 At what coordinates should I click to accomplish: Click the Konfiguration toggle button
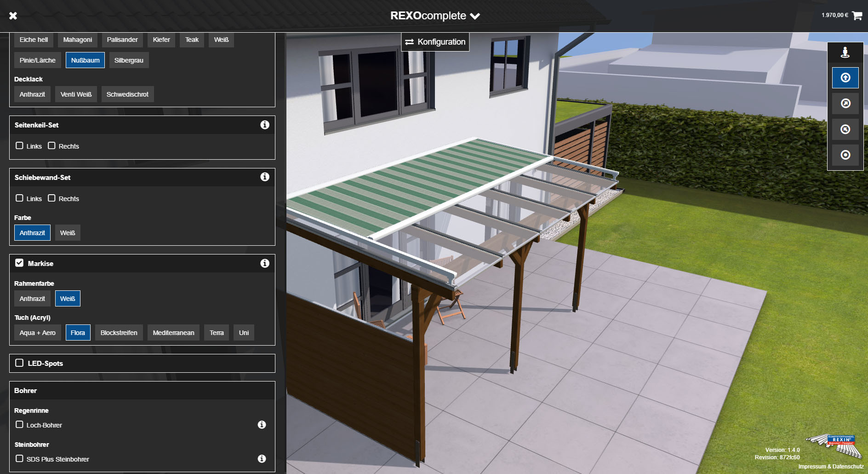(435, 42)
